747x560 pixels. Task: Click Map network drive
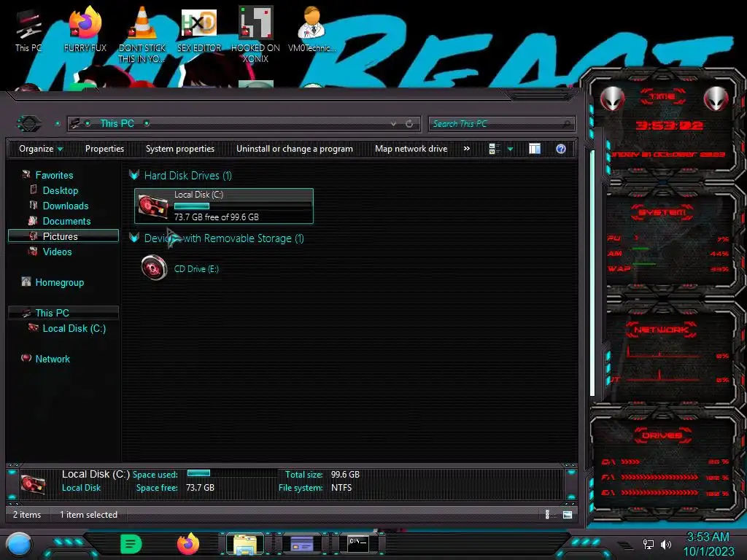[x=411, y=149]
